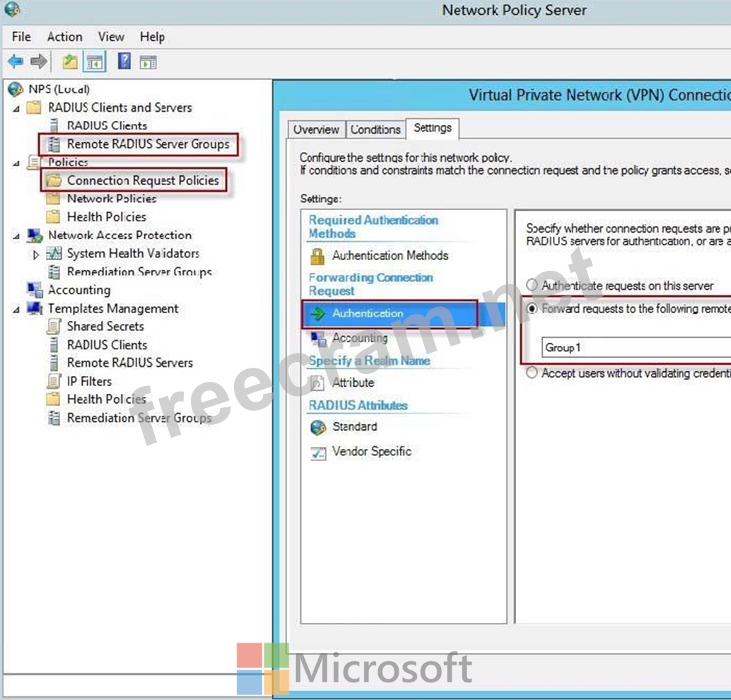Open the Help menu

click(152, 36)
